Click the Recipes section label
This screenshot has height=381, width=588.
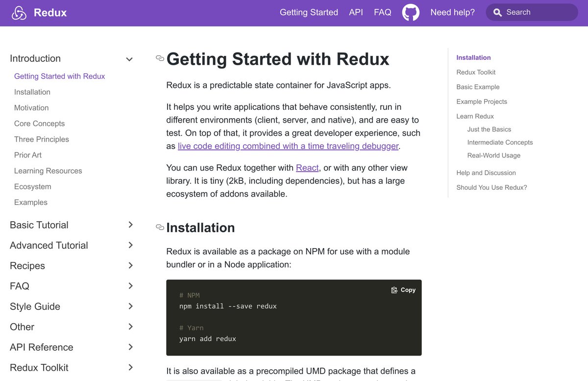(27, 266)
